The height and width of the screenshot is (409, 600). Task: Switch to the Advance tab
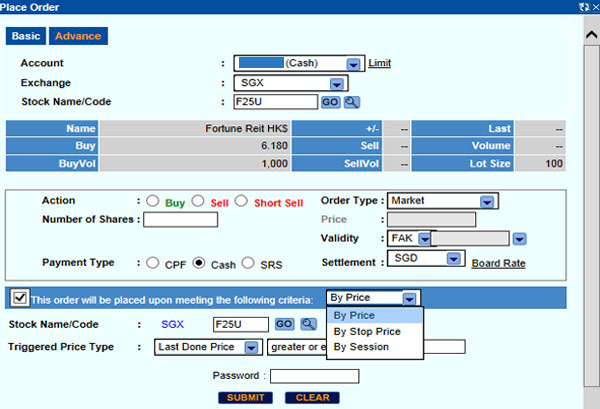click(78, 36)
